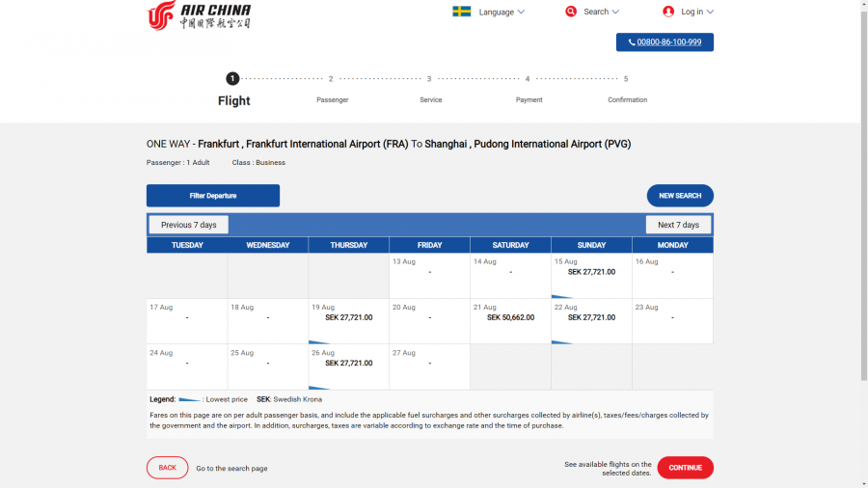This screenshot has height=488, width=868.
Task: Click the Lowest price legend marker
Action: 189,399
